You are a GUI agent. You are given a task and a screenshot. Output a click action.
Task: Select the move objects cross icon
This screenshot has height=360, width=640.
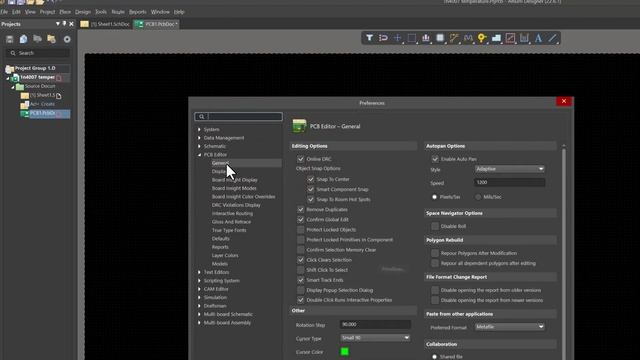(397, 38)
